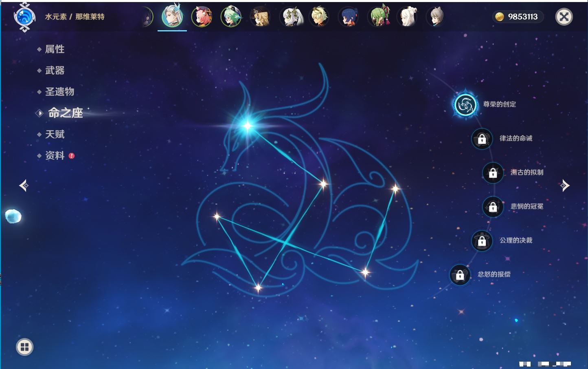The height and width of the screenshot is (369, 588).
Task: Switch to the short blonde-haired Traveler avatar
Action: pos(319,17)
